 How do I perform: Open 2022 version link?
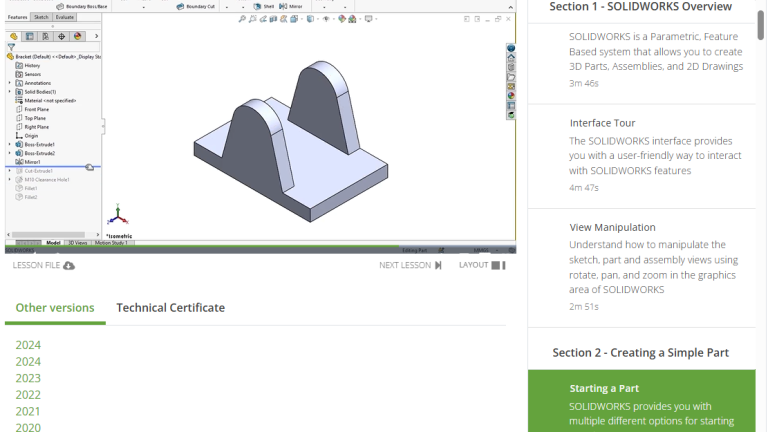click(x=28, y=395)
